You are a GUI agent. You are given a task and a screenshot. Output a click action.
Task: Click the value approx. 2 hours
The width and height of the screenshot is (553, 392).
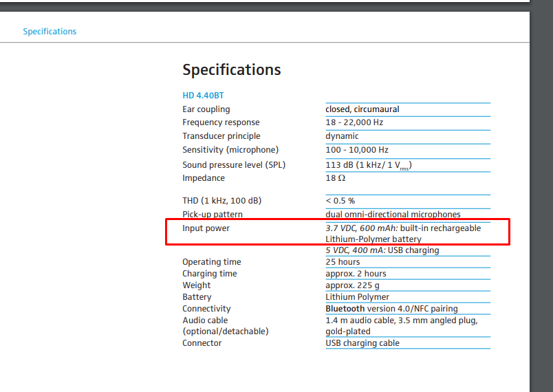(356, 274)
